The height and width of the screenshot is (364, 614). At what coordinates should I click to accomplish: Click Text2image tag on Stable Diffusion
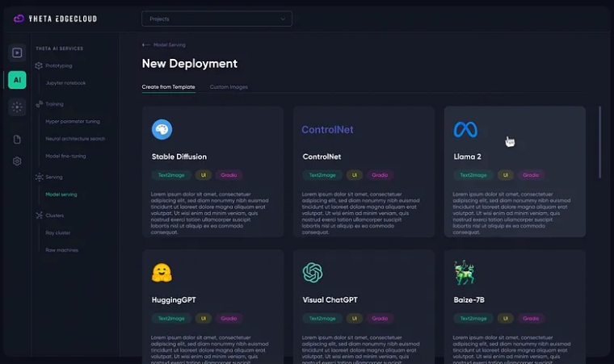[171, 175]
